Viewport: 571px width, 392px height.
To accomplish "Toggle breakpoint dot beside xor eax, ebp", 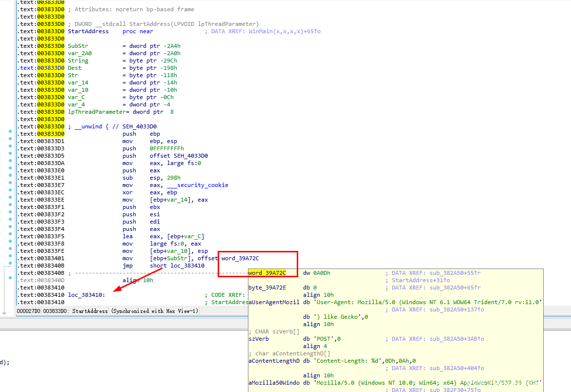I will click(10, 192).
